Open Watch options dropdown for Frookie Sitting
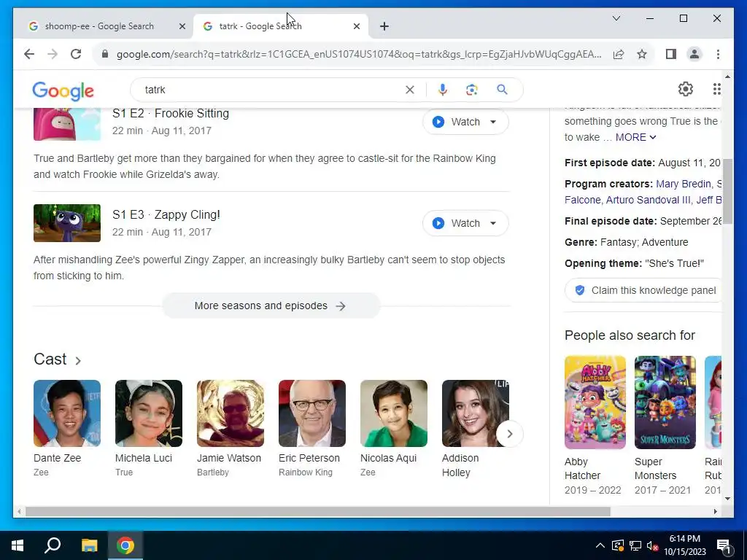Viewport: 747px width, 560px height. (494, 122)
